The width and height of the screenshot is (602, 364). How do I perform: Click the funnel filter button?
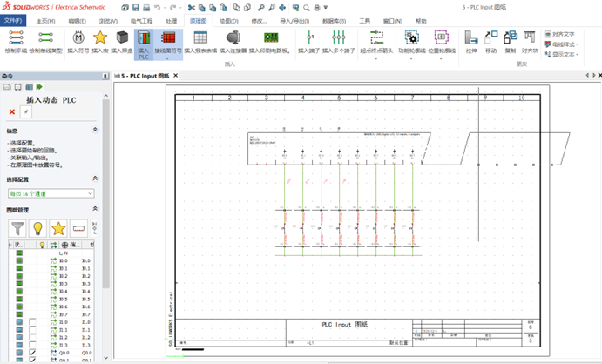point(17,229)
